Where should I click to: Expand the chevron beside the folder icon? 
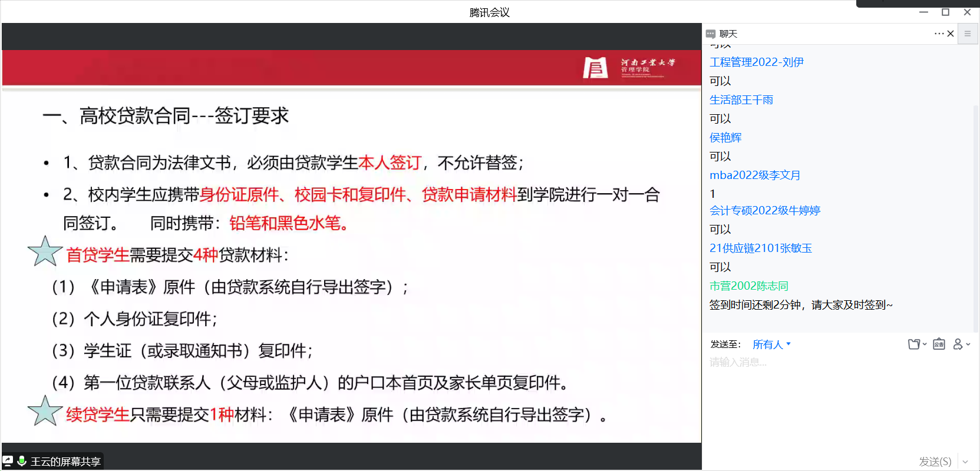(x=925, y=344)
